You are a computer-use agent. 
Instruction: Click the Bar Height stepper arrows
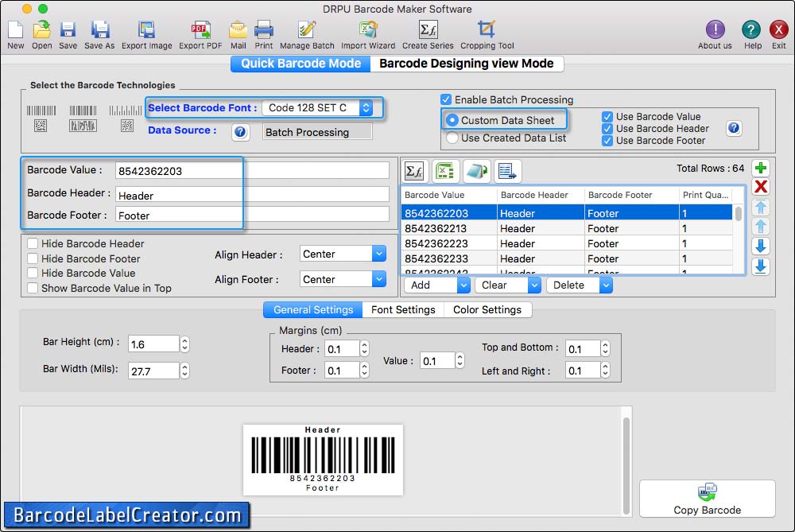185,344
